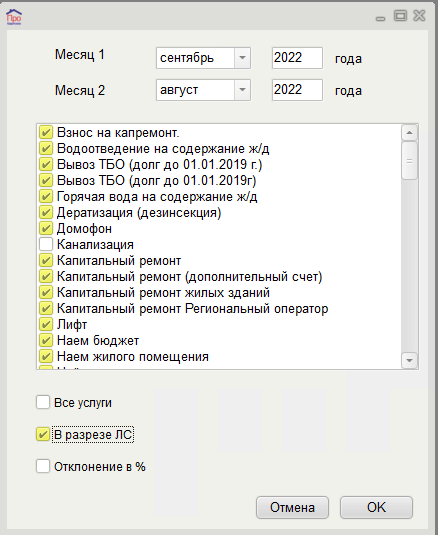This screenshot has width=438, height=535.
Task: Open the Месяц 1 month dropdown
Action: click(x=242, y=58)
